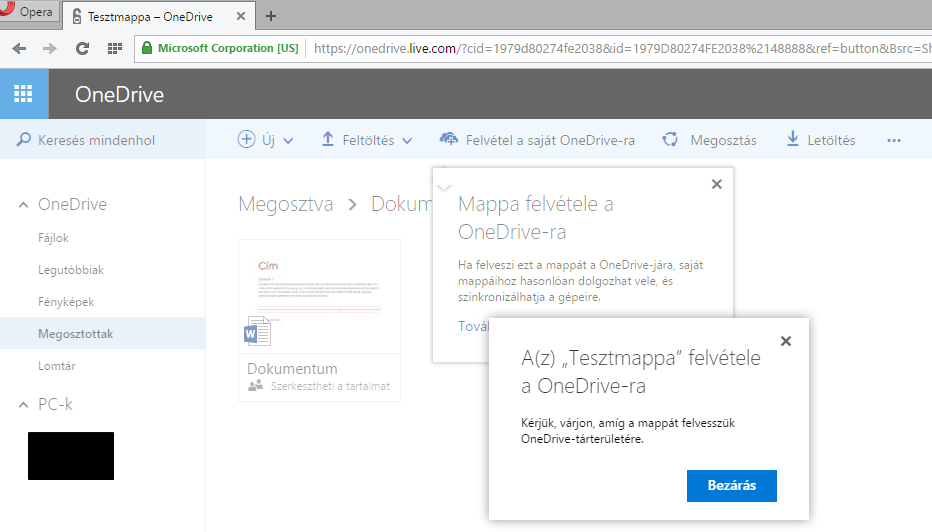Open Opera Speed Dial grid icon
The image size is (932, 532).
pyautogui.click(x=115, y=48)
